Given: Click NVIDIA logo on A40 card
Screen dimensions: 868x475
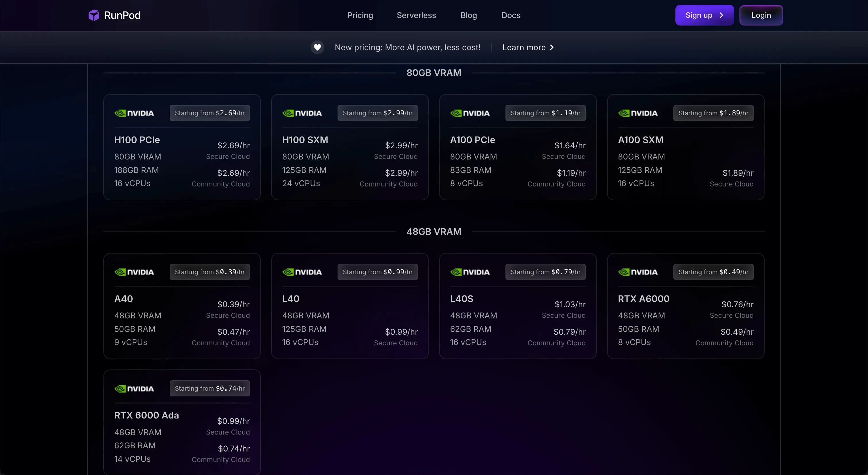Looking at the screenshot, I should coord(134,272).
